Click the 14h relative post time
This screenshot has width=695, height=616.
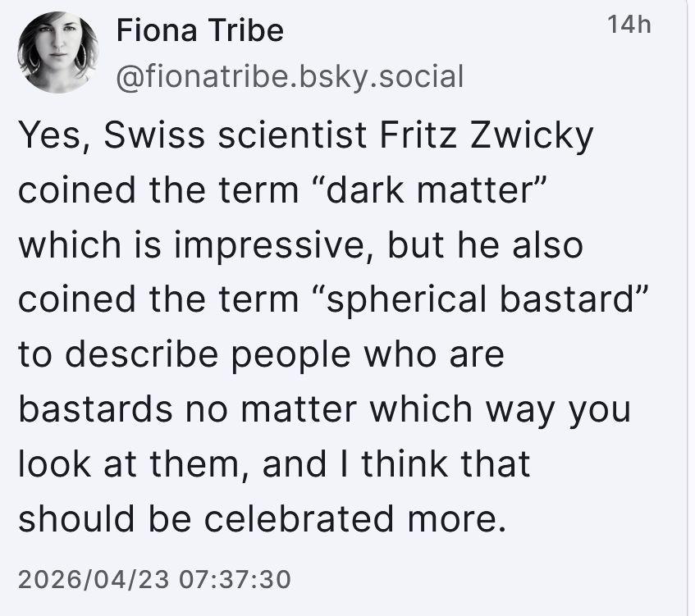point(629,25)
